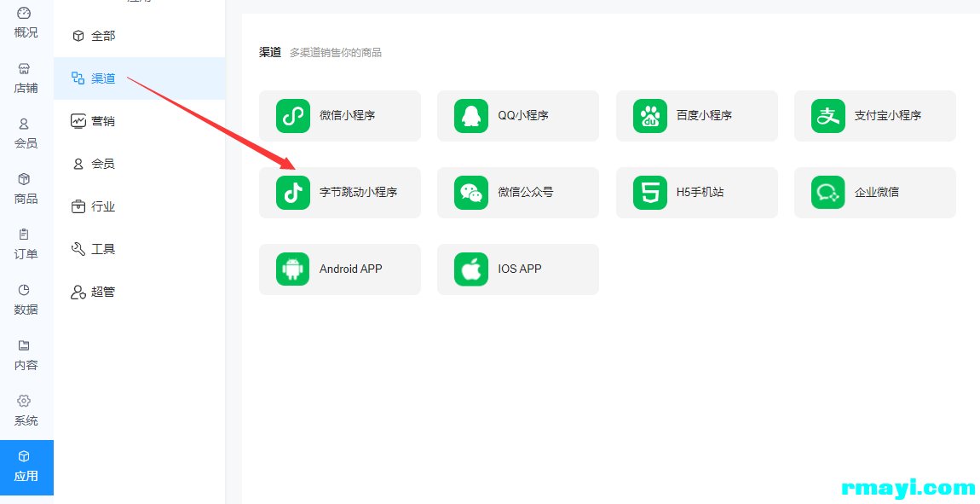Open the QQ小程序 channel card
Image resolution: width=980 pixels, height=504 pixels.
[x=518, y=116]
